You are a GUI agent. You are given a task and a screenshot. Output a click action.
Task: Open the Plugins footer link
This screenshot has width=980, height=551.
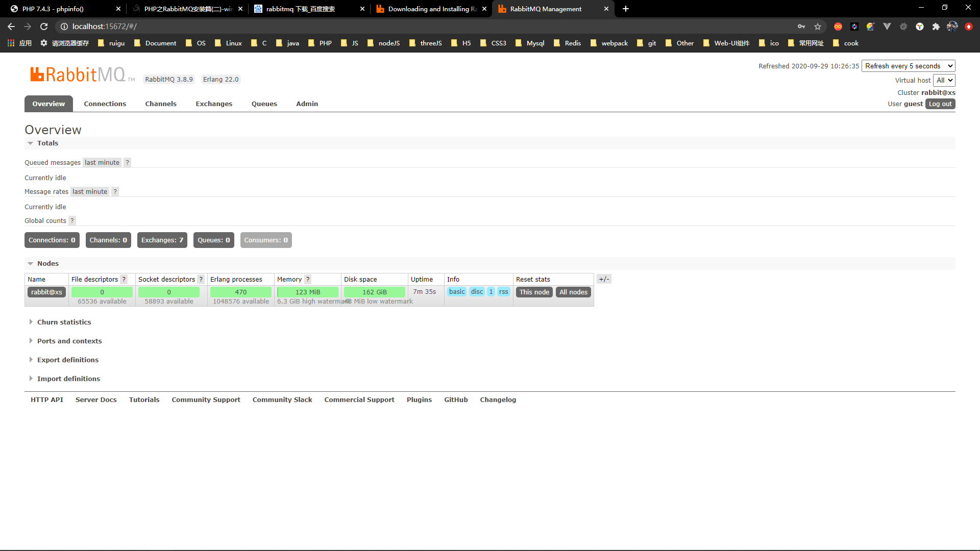click(419, 400)
